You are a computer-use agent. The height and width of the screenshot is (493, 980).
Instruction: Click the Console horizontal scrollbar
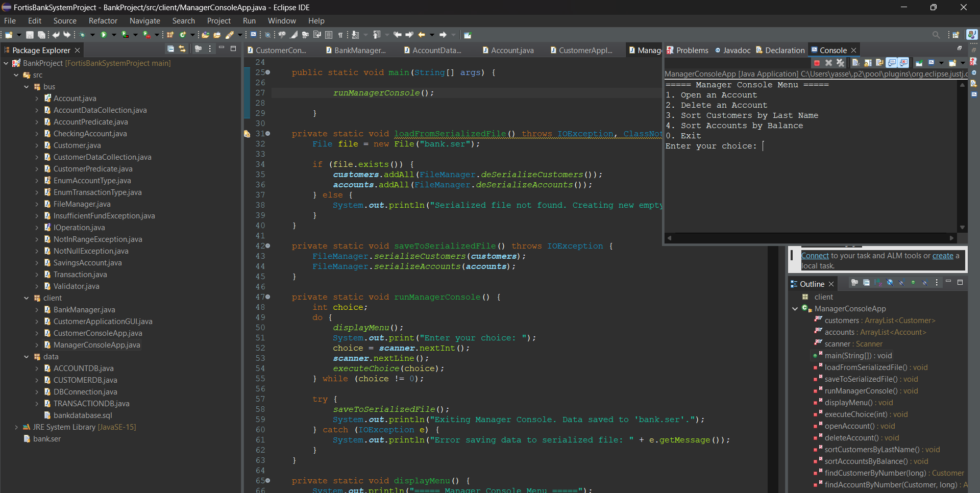(810, 238)
